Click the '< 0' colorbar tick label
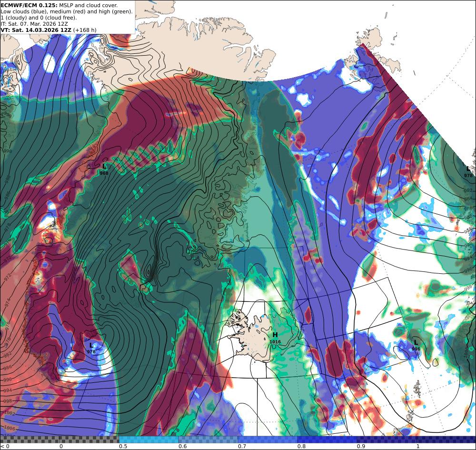This screenshot has width=476, height=450. pyautogui.click(x=5, y=446)
